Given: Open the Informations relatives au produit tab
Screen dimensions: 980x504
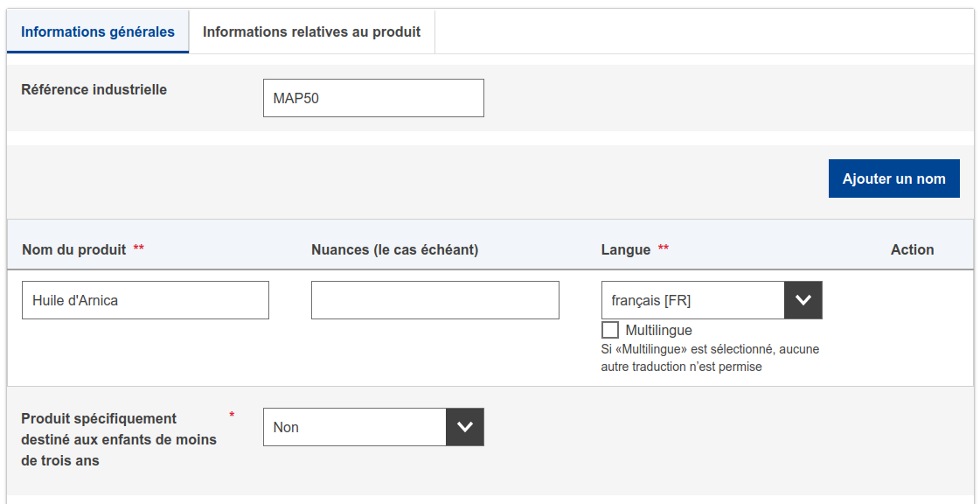Looking at the screenshot, I should pyautogui.click(x=311, y=32).
